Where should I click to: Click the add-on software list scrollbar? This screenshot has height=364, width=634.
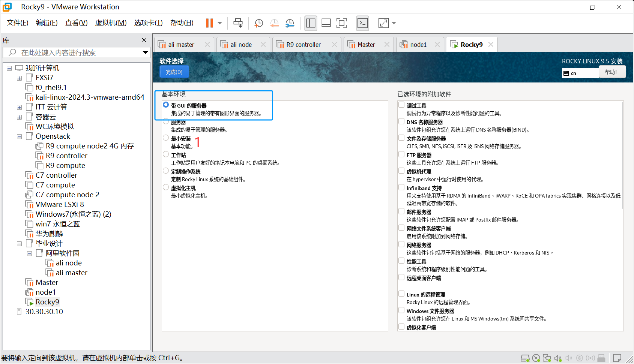point(622,155)
